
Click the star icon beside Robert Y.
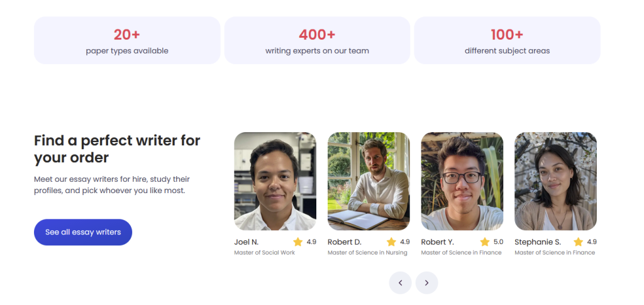pos(485,242)
